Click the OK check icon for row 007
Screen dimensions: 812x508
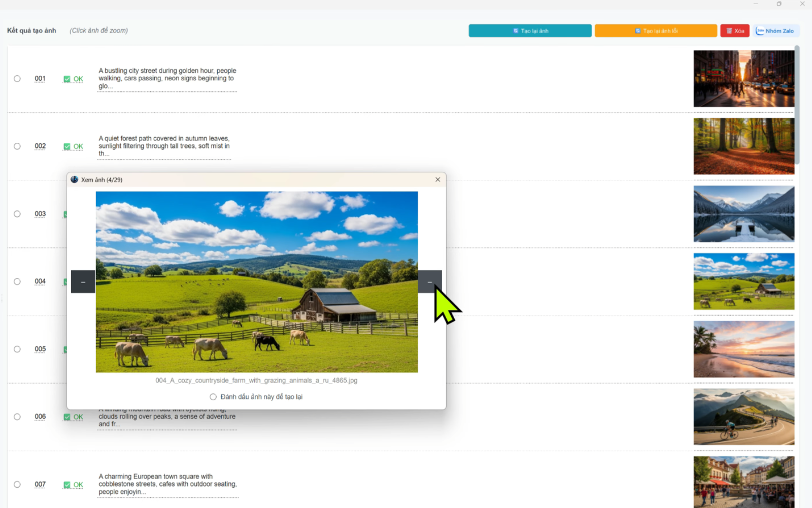click(66, 485)
